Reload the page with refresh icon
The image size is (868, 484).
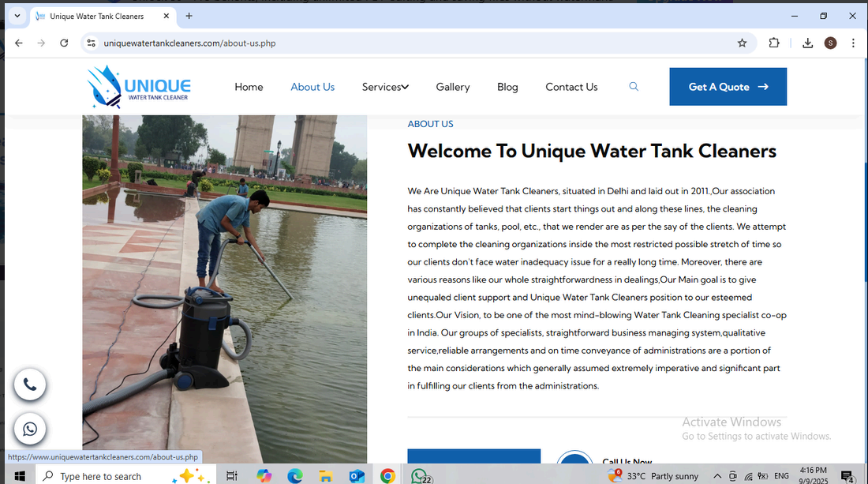(x=64, y=43)
